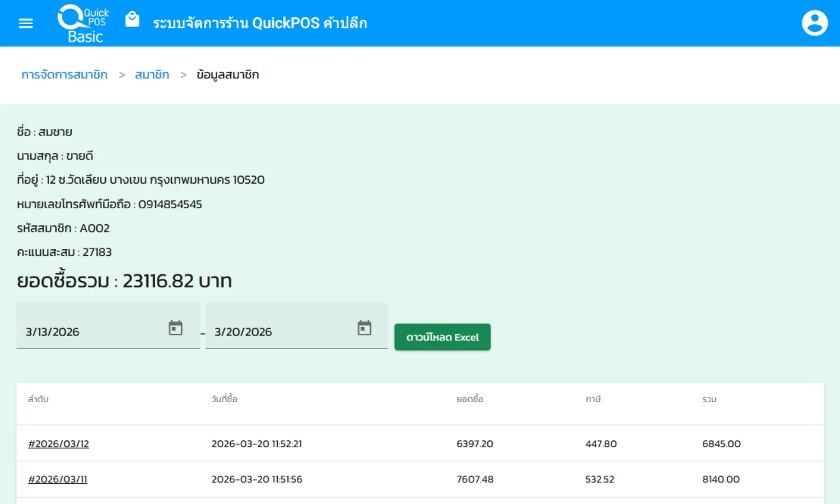Open order #2026/03/12 link

[59, 444]
